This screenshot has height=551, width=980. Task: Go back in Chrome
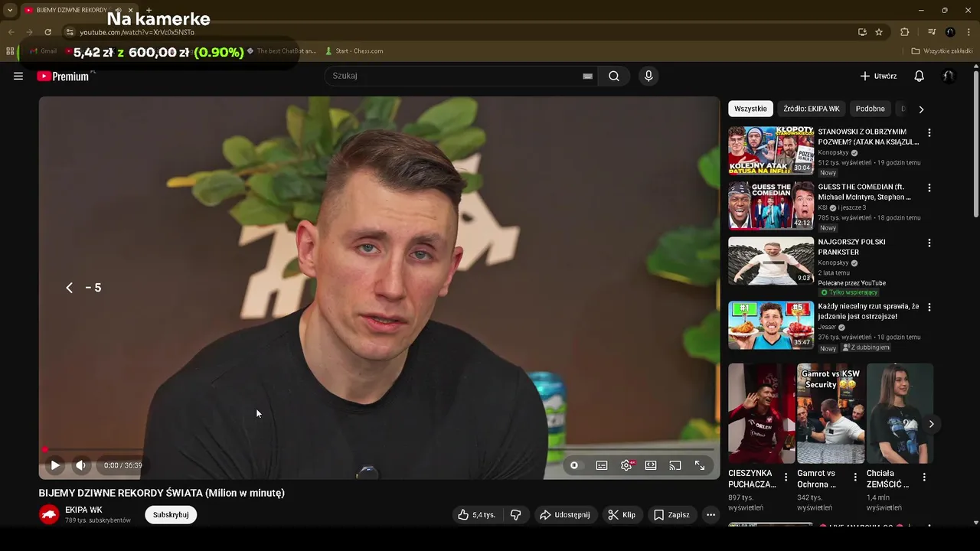11,32
